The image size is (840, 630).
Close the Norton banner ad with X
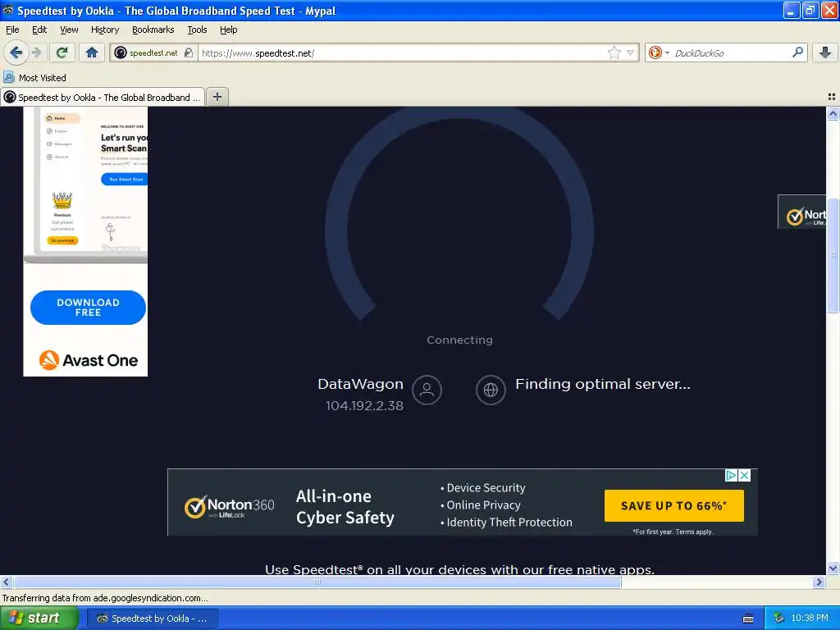click(x=744, y=475)
